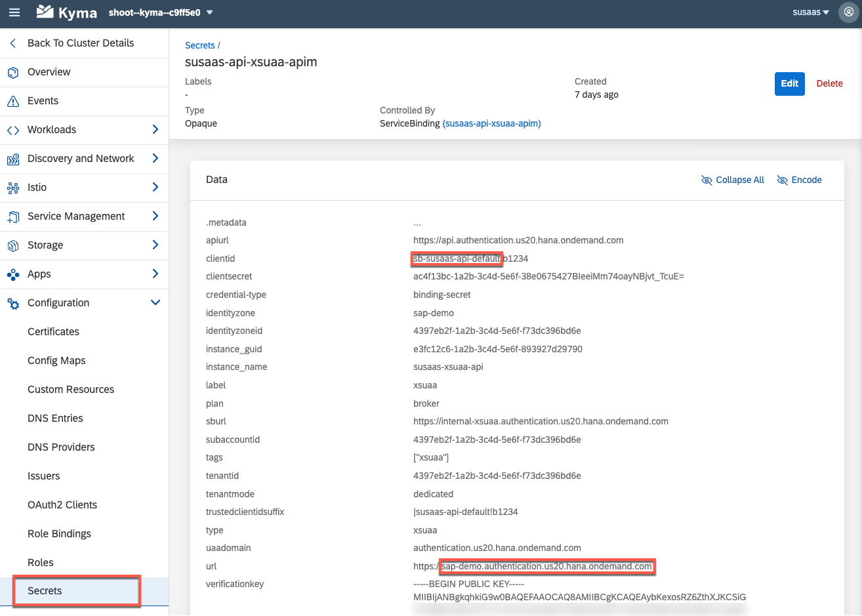Click the identityzone value sap-demo
Screen dimensions: 862x616
point(434,313)
